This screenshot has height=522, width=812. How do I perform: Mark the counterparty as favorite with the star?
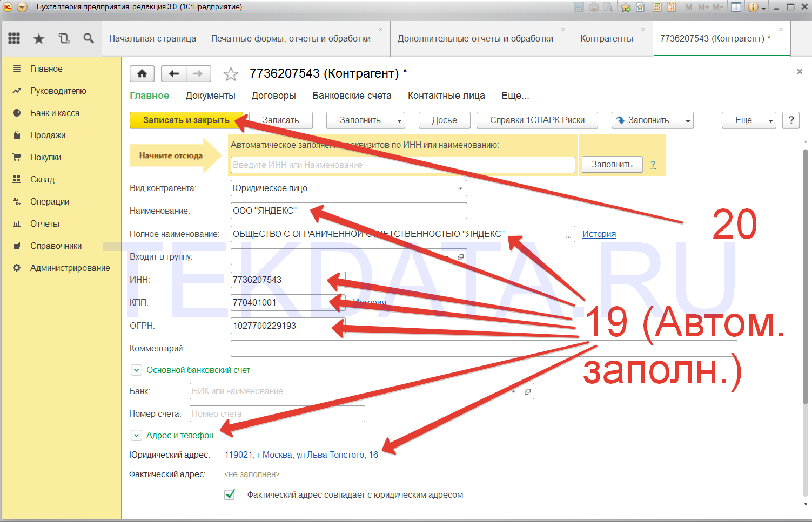[x=231, y=74]
